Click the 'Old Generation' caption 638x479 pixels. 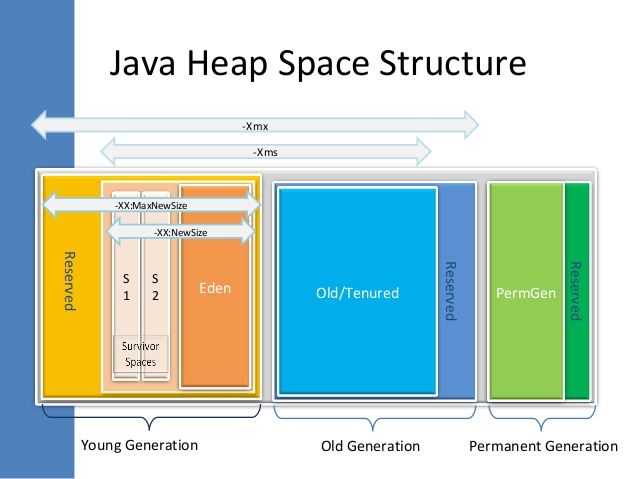(x=370, y=446)
